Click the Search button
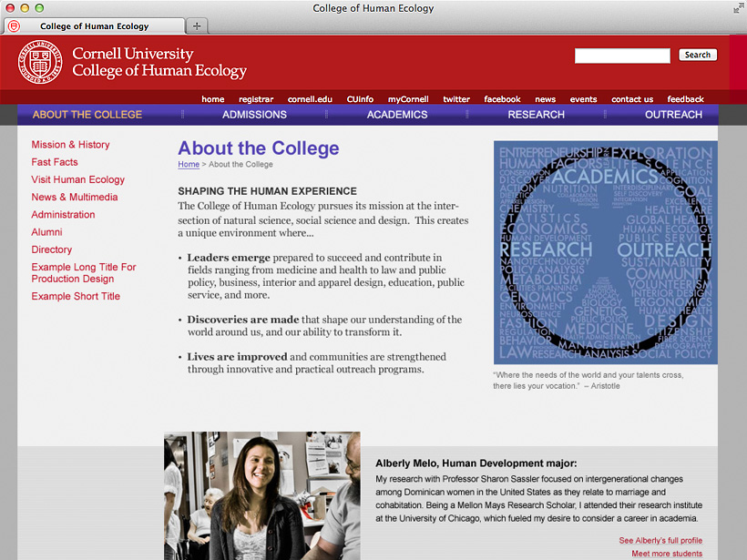Viewport: 747px width, 560px height. 698,55
